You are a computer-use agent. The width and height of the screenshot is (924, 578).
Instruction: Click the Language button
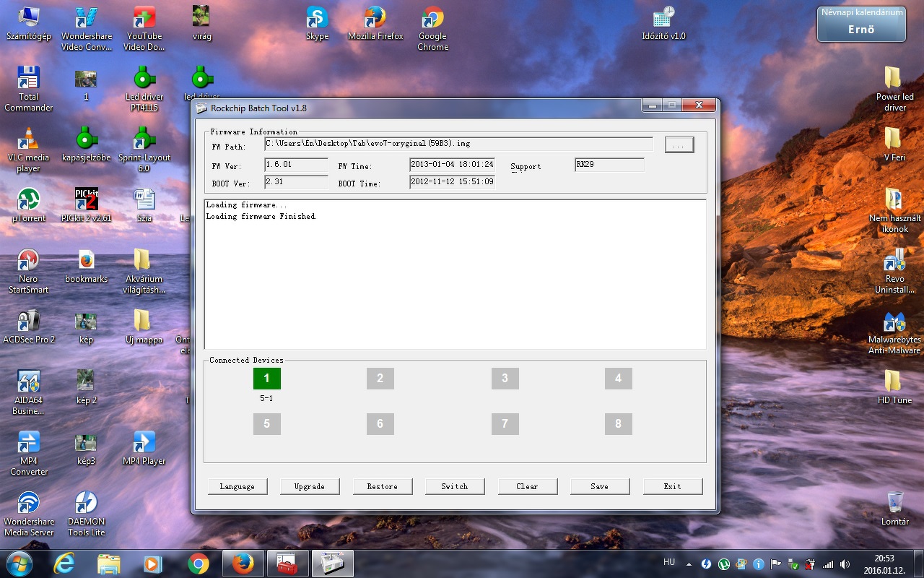pyautogui.click(x=237, y=486)
